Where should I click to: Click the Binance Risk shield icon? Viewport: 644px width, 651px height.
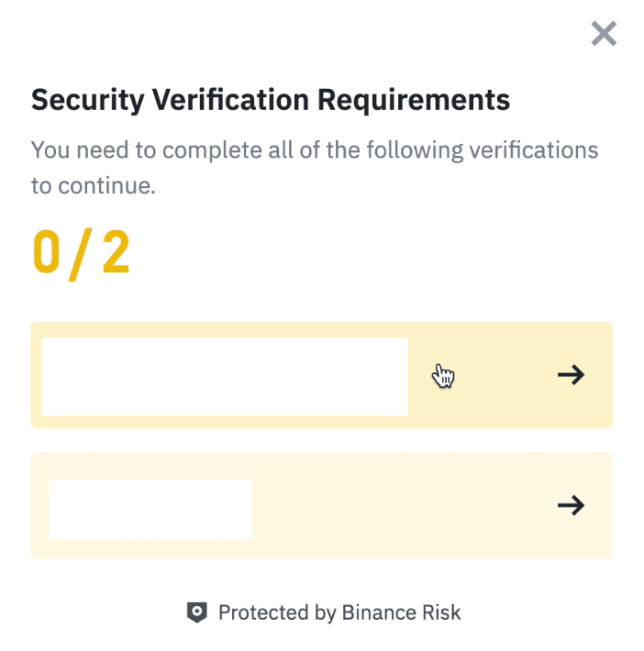pos(196,612)
